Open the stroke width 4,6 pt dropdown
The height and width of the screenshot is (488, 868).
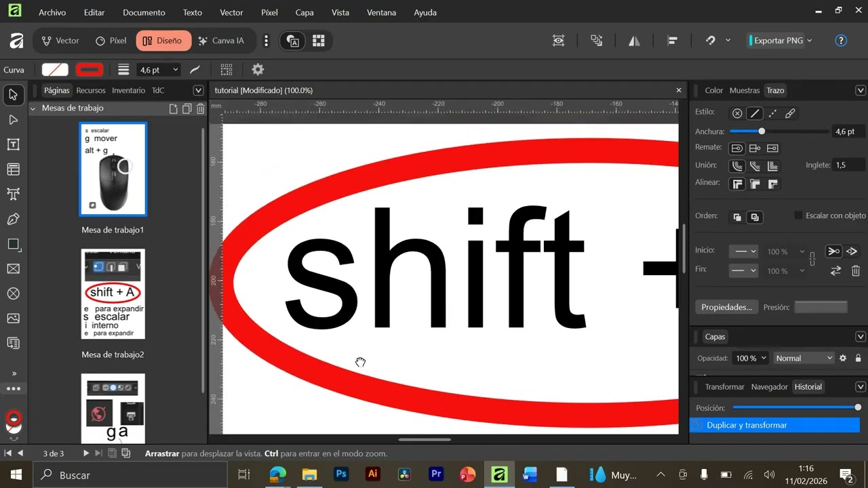coord(176,70)
